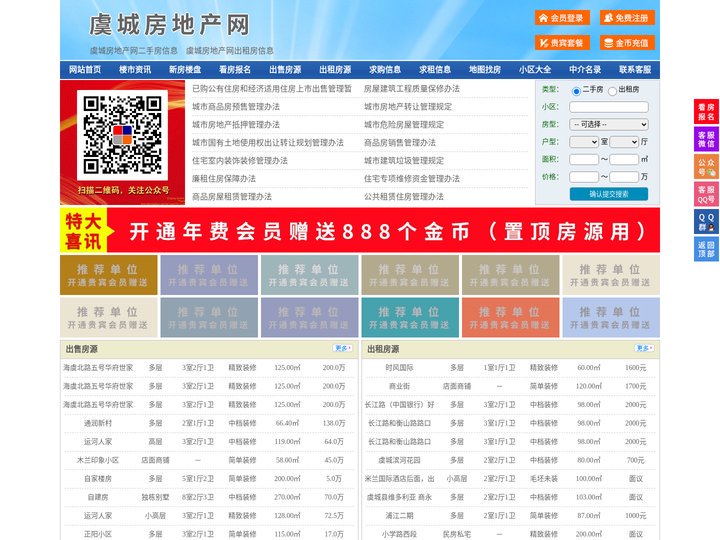This screenshot has height=540, width=720.
Task: Open the 房屋建筑工程质量保修办法 link
Action: [x=412, y=89]
